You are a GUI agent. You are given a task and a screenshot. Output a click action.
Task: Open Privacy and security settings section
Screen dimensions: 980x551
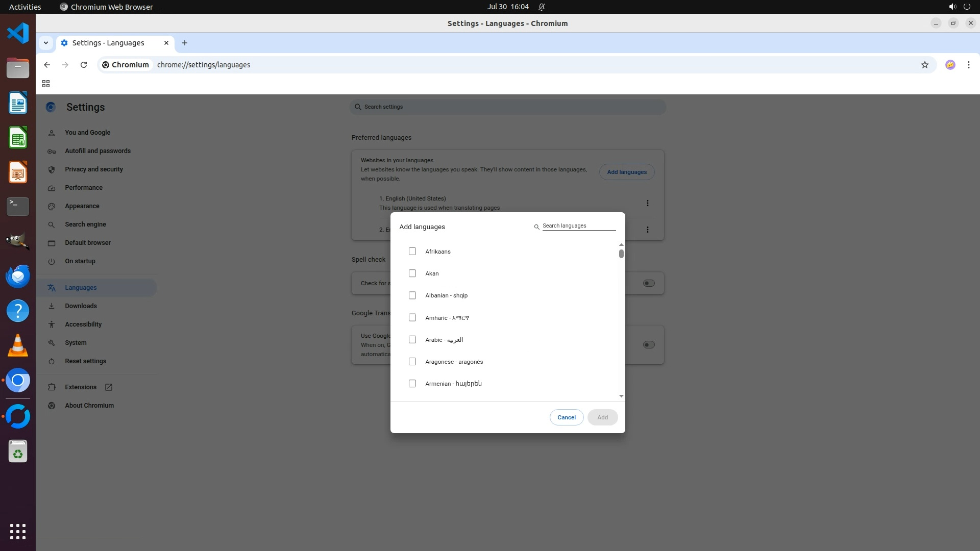click(93, 169)
